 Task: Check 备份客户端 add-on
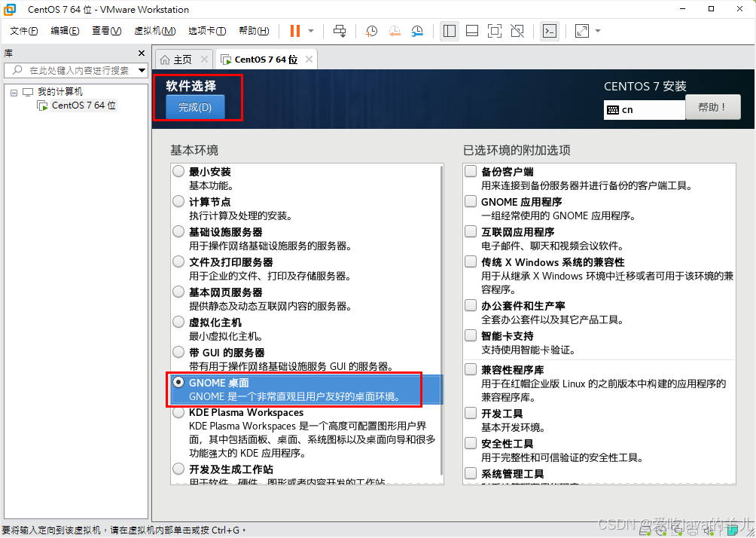click(x=471, y=171)
